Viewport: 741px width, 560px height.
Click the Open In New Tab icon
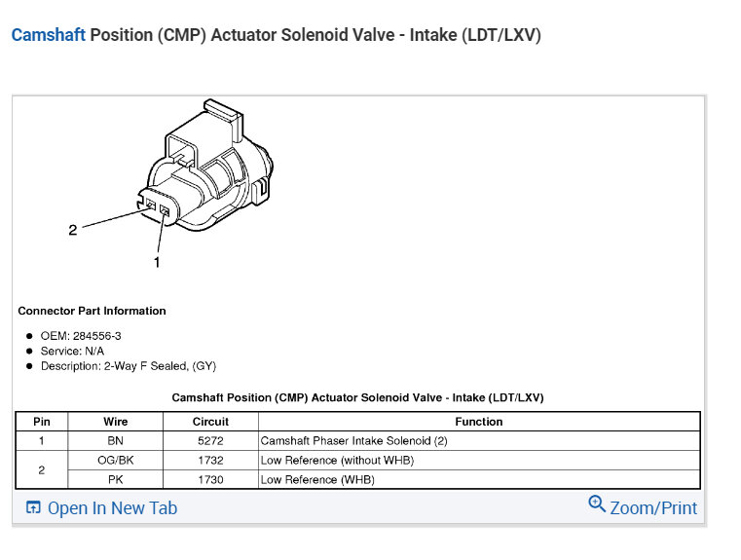coord(33,508)
